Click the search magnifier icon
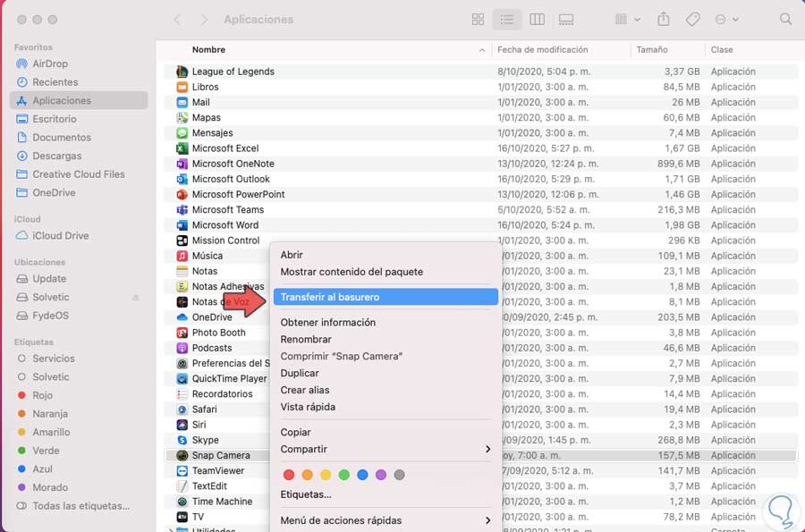The width and height of the screenshot is (805, 532). pos(785,20)
